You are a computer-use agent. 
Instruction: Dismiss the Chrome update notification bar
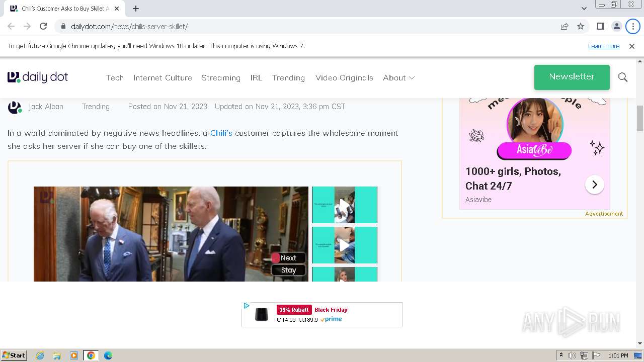click(632, 46)
